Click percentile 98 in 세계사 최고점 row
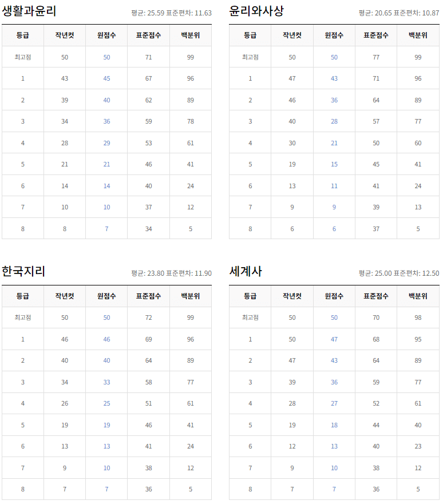This screenshot has width=443, height=504. point(418,318)
